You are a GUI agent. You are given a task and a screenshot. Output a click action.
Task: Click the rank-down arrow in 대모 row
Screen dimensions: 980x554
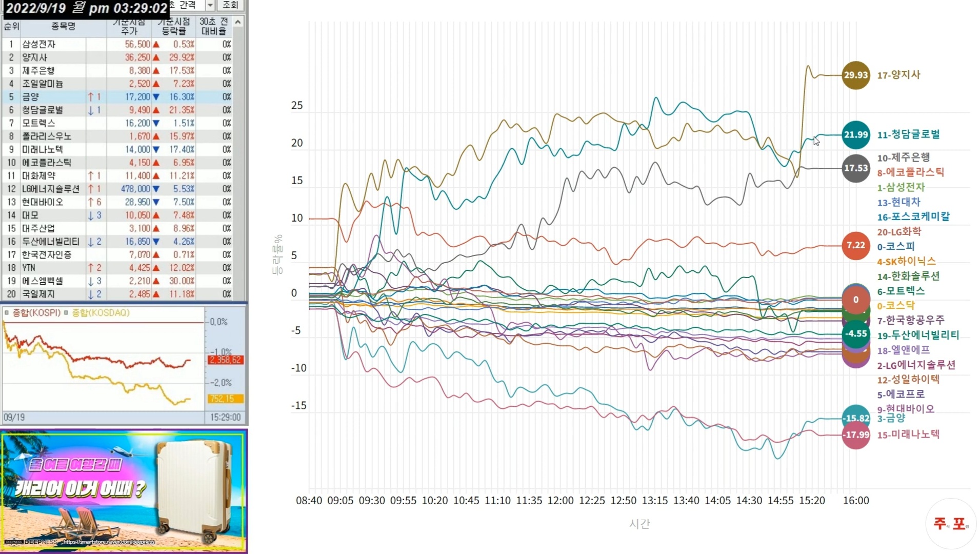90,215
